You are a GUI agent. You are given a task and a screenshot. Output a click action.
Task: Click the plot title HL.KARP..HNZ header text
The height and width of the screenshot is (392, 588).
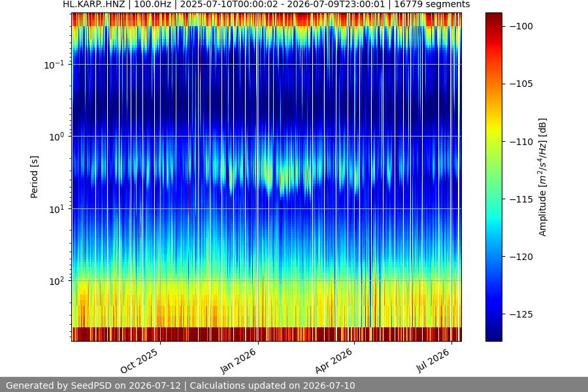click(267, 5)
